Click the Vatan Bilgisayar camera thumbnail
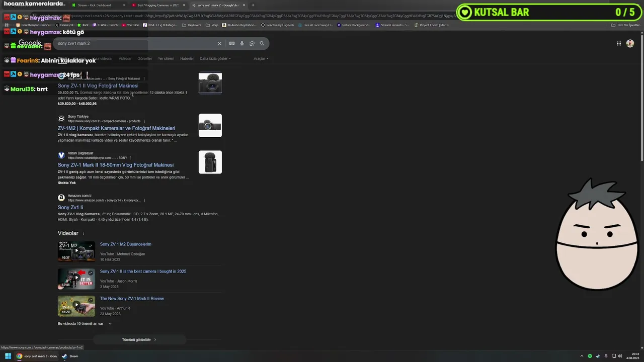Screen dimensions: 644x362 click(x=210, y=162)
